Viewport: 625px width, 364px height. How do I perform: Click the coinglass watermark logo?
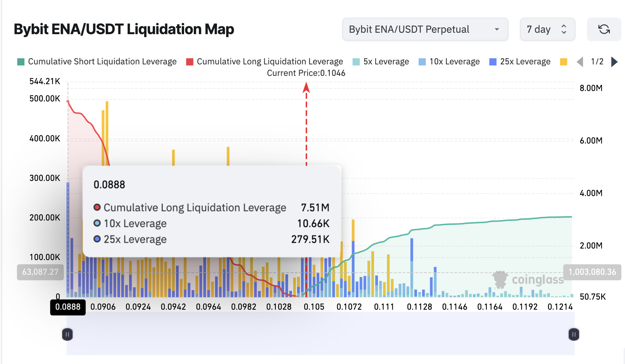tap(528, 279)
